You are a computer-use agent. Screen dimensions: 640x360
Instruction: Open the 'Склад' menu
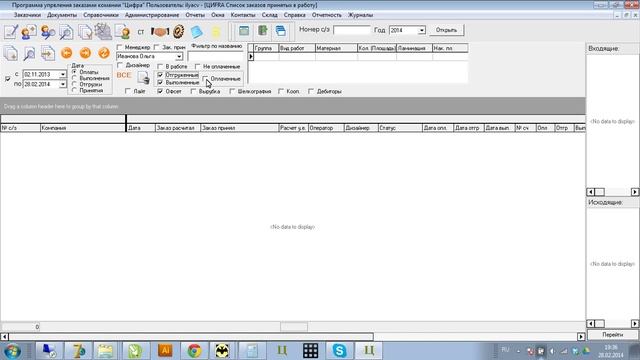point(270,15)
